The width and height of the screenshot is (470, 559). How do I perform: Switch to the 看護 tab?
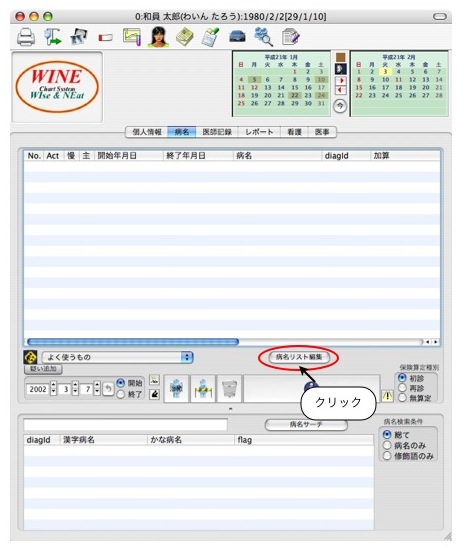click(294, 132)
